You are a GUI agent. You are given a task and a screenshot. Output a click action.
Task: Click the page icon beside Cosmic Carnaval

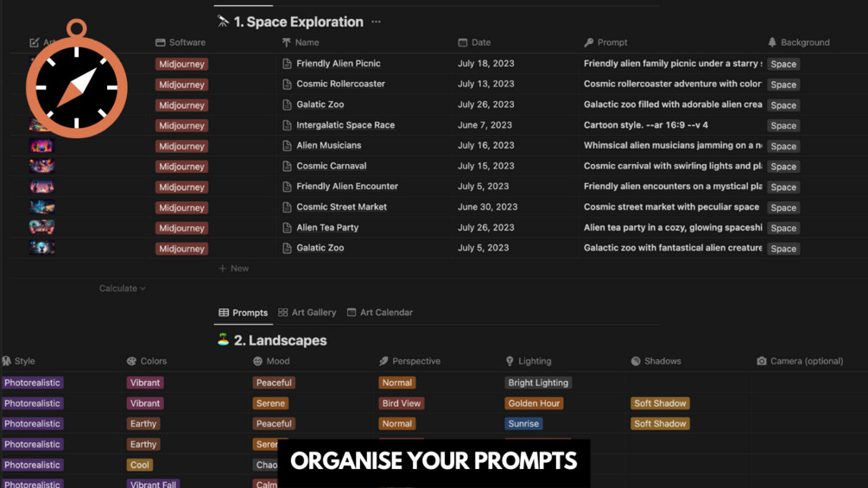(287, 166)
